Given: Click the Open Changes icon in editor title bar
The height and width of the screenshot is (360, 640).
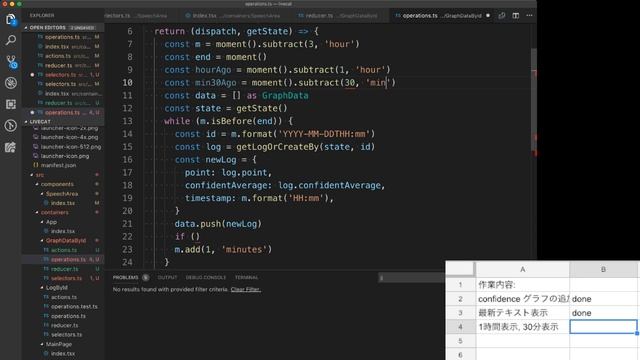Looking at the screenshot, I should coord(502,16).
